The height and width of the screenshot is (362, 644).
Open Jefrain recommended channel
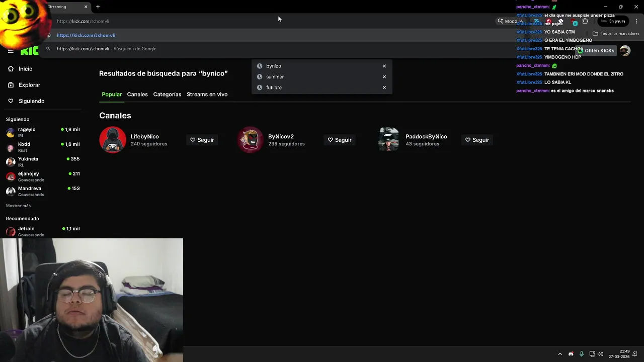[43, 231]
